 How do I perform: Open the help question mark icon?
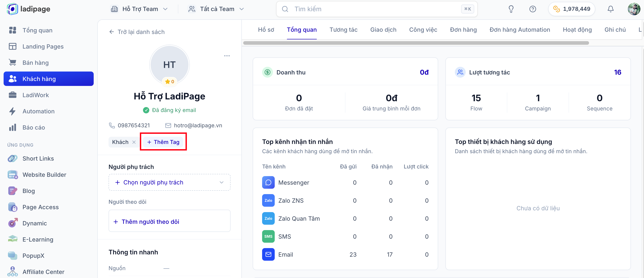[x=533, y=9]
